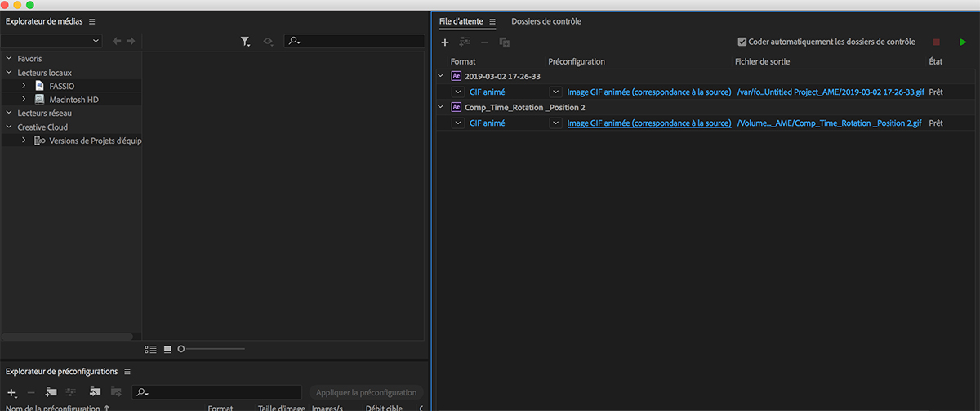Click the preset settings sliders icon
980x411 pixels.
tap(71, 393)
